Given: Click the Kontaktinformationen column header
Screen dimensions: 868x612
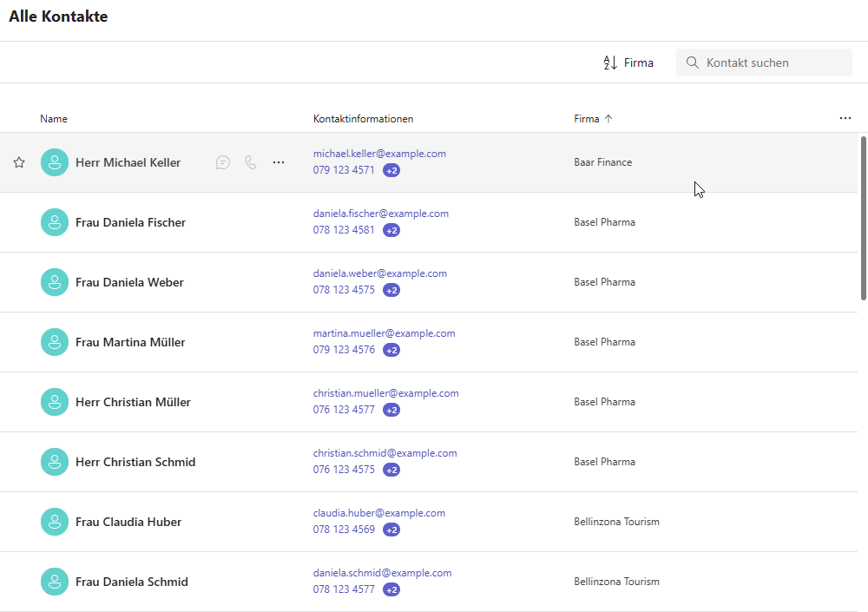Looking at the screenshot, I should click(x=363, y=119).
